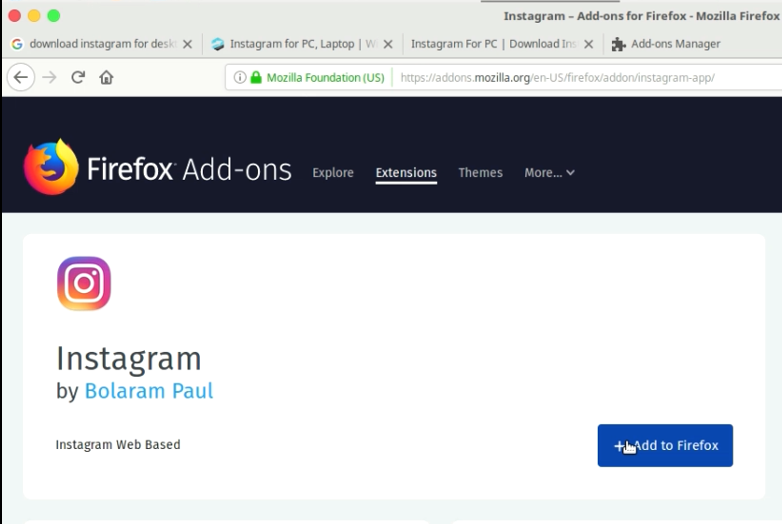Reload the current page
The width and height of the screenshot is (782, 524).
78,77
